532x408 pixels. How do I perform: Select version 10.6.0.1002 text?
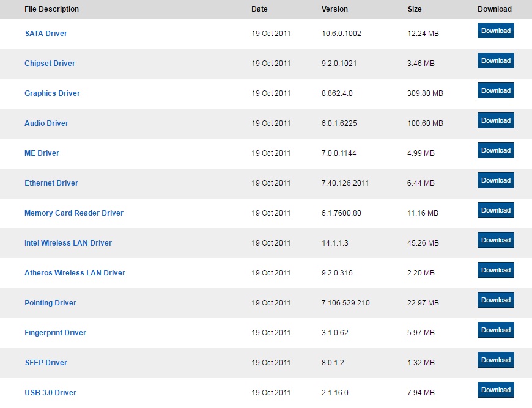tap(341, 34)
